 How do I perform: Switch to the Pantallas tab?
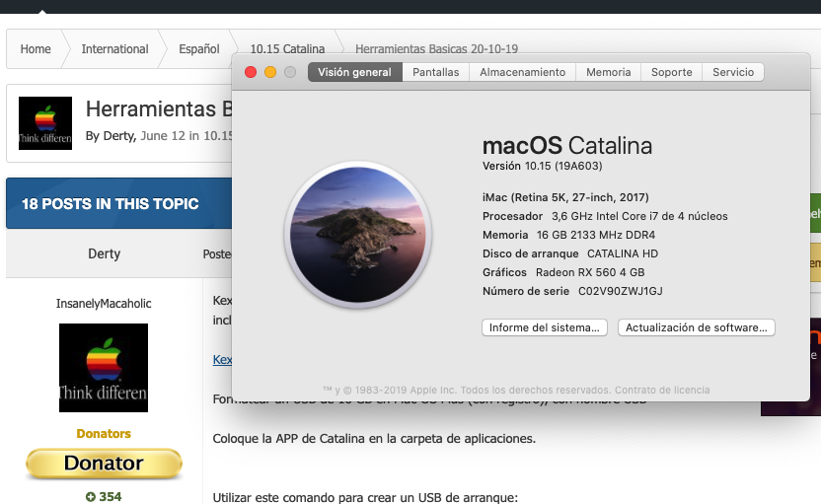[x=435, y=72]
